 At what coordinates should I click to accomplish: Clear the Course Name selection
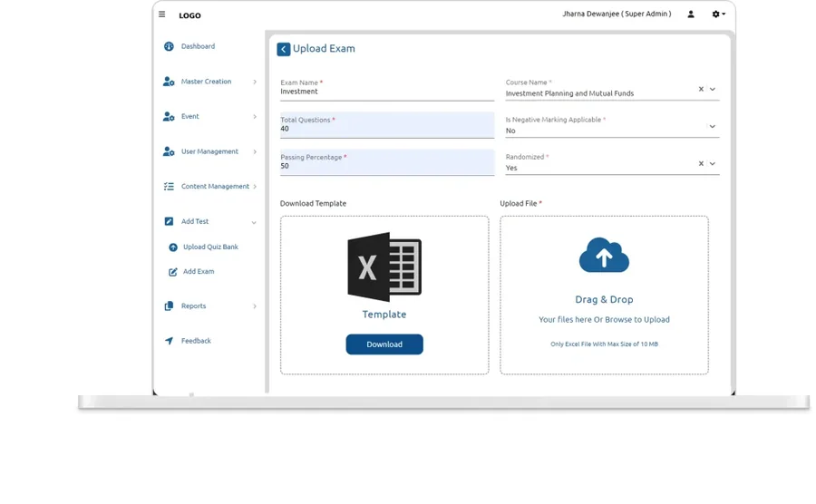point(701,89)
